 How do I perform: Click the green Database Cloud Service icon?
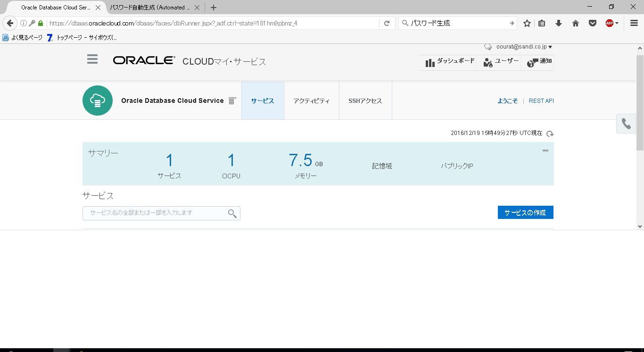point(98,101)
